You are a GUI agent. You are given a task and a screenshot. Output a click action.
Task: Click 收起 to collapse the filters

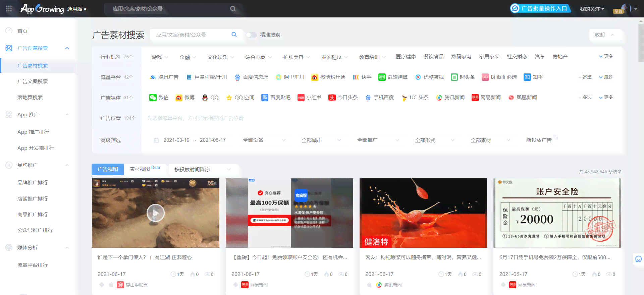tap(605, 35)
